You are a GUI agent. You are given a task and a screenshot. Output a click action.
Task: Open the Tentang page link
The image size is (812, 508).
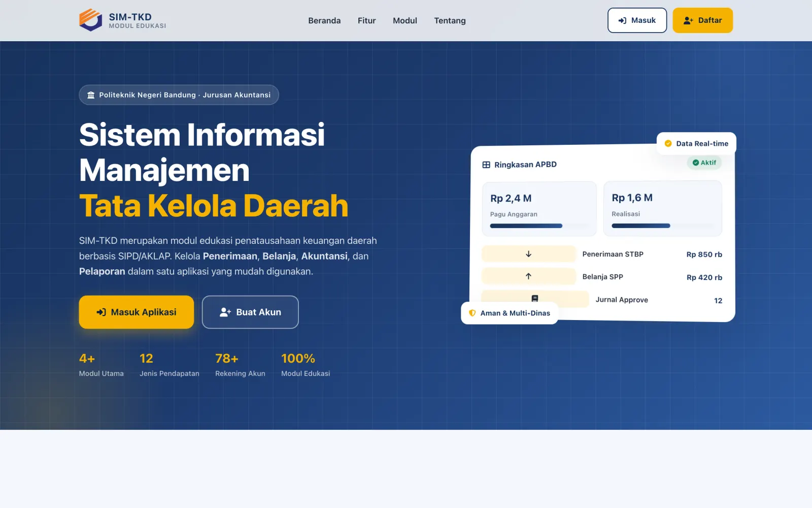tap(450, 20)
